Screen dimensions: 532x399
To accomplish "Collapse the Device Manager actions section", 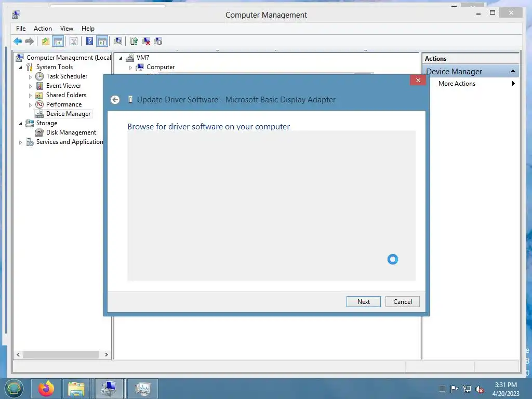I will [x=513, y=71].
